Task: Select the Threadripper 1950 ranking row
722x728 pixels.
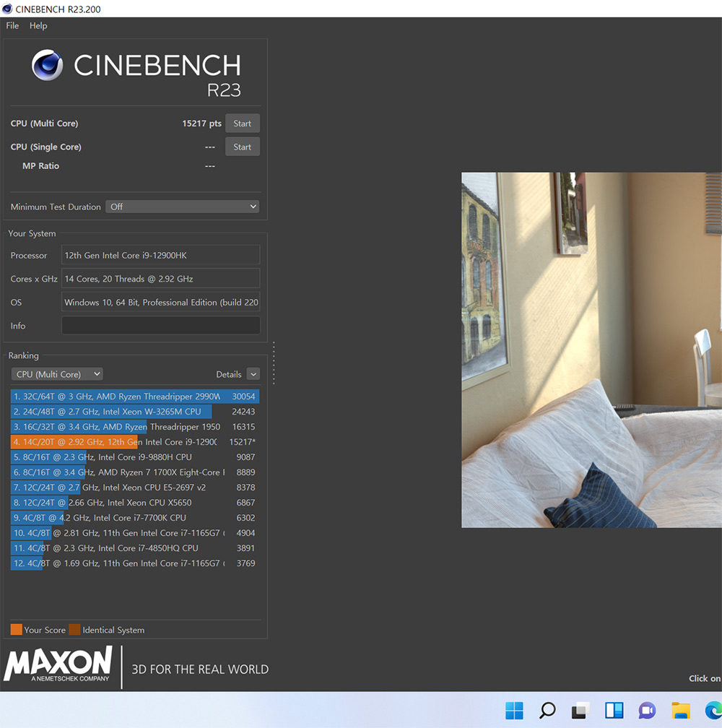Action: coord(134,427)
